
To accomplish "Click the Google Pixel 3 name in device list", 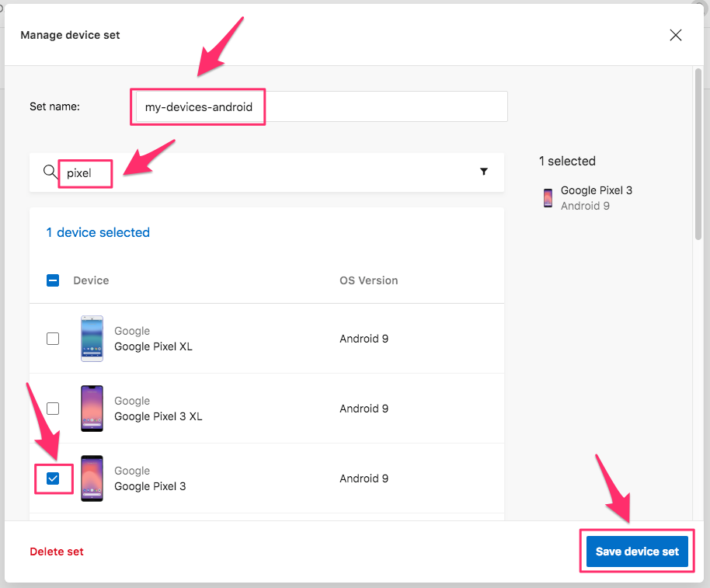I will [x=150, y=486].
